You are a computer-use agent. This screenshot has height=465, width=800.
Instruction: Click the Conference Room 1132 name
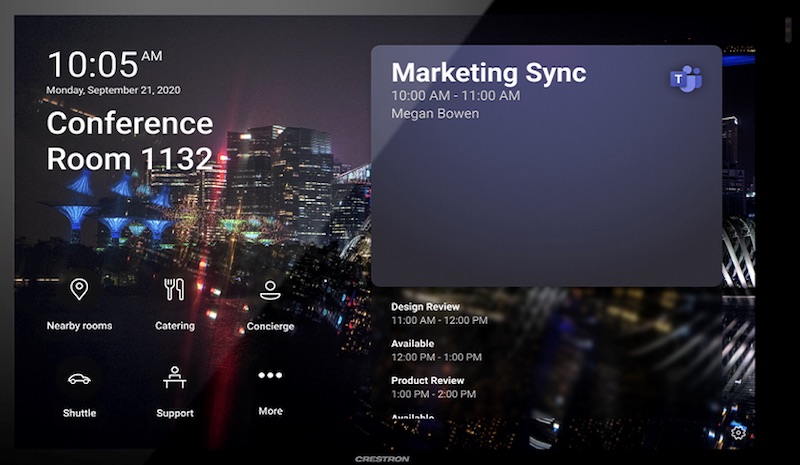[x=129, y=141]
